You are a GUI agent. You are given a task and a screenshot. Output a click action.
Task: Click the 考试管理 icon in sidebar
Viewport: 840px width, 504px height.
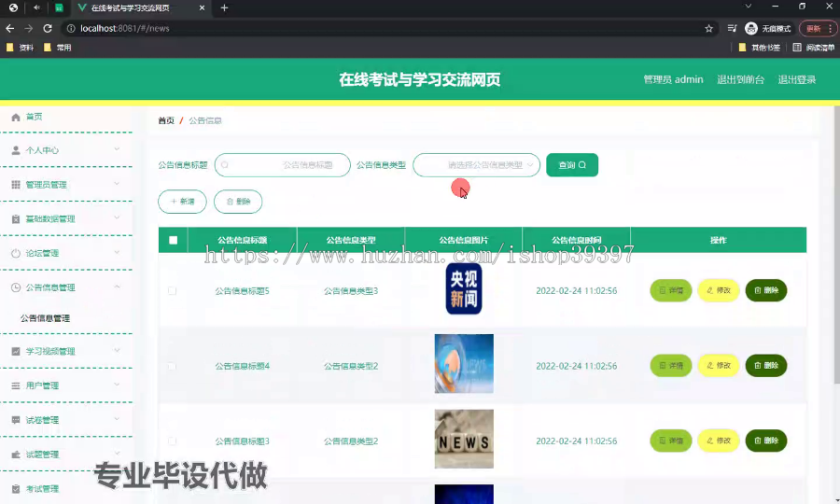click(x=16, y=488)
